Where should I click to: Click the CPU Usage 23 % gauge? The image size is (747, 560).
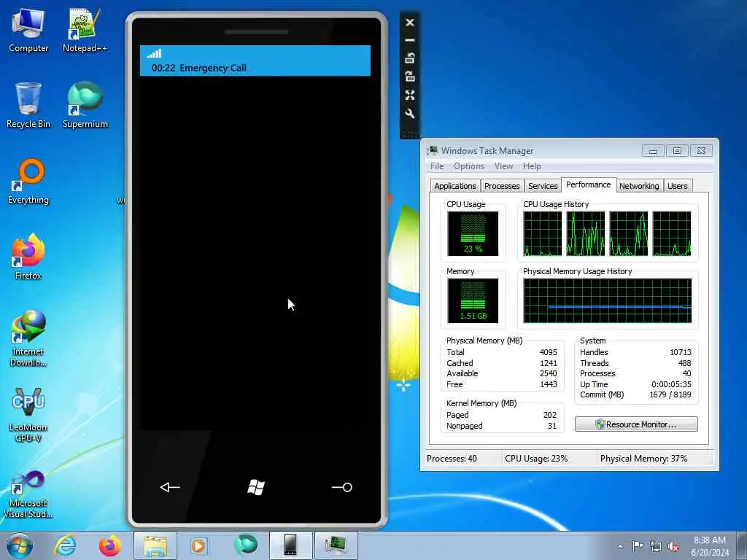[473, 233]
